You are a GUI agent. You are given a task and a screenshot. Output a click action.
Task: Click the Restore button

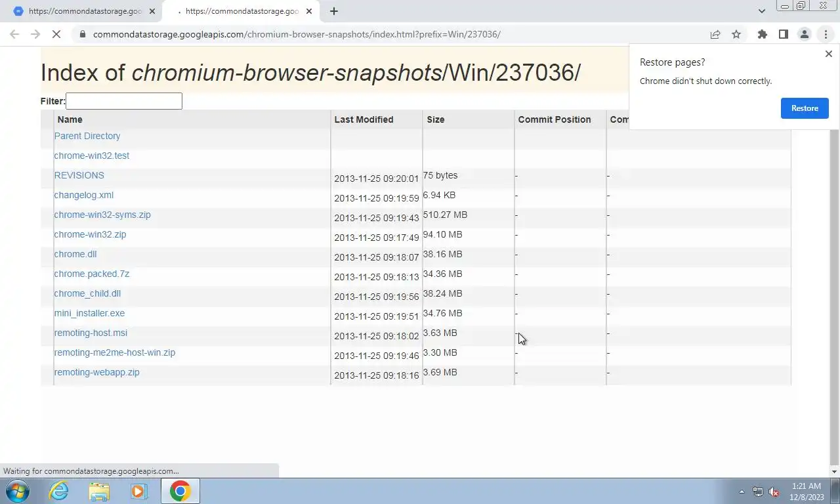point(805,108)
